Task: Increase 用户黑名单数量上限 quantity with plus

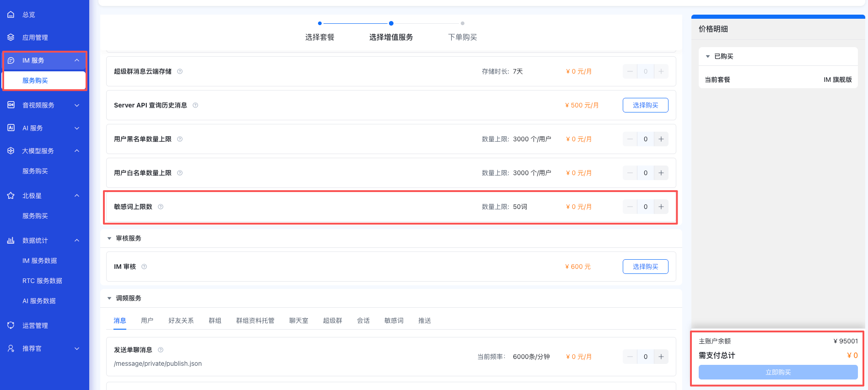Action: click(x=661, y=139)
